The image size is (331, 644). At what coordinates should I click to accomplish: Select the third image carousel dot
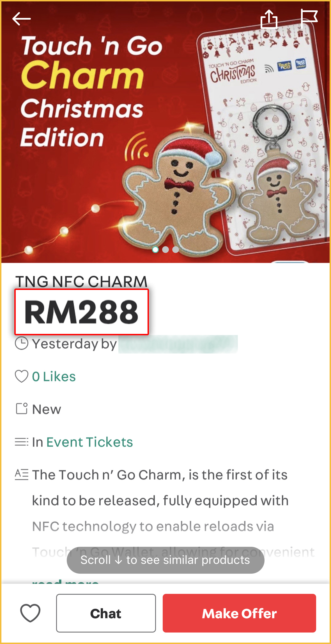pyautogui.click(x=176, y=249)
